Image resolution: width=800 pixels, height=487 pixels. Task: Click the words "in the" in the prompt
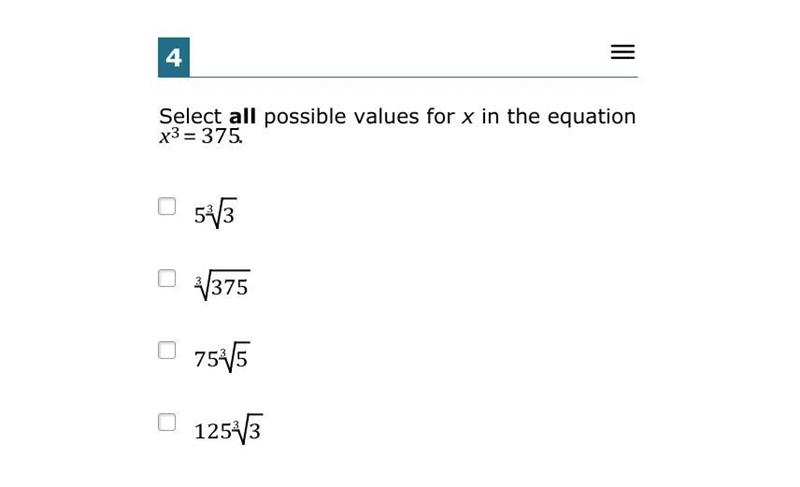pos(507,116)
